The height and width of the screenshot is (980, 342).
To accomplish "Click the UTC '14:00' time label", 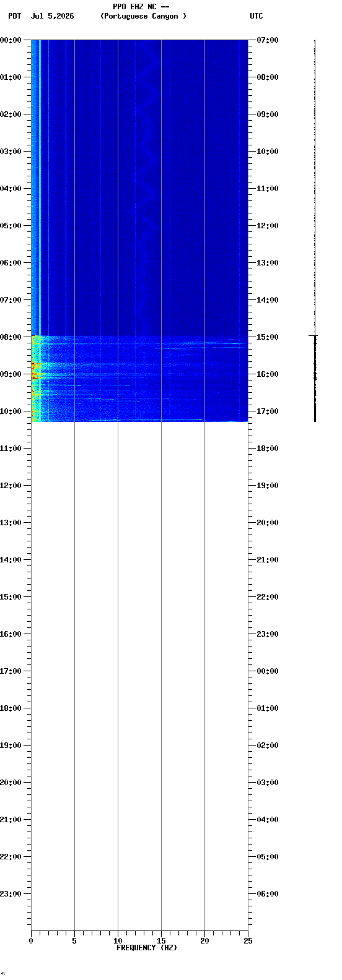I will point(268,300).
